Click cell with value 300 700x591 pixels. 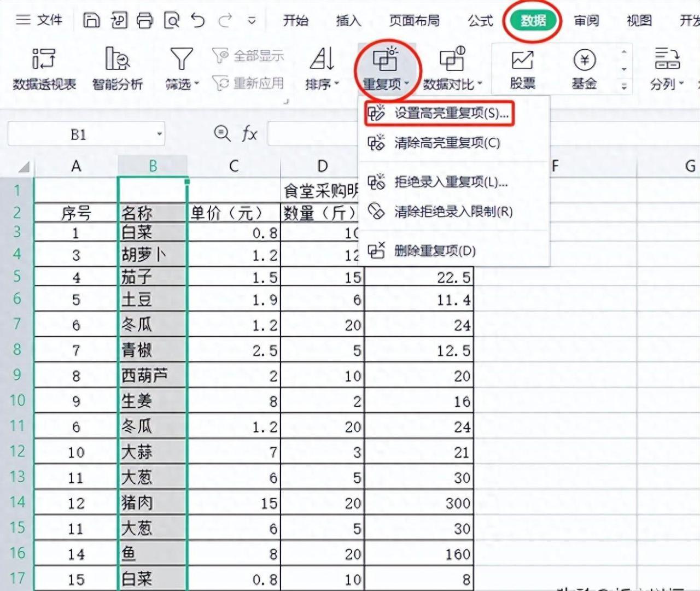pyautogui.click(x=419, y=502)
